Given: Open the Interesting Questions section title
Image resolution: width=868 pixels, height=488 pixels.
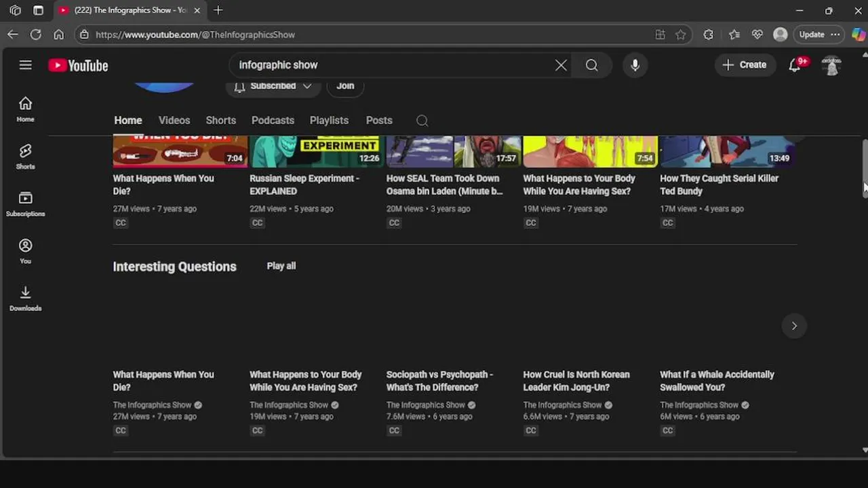Looking at the screenshot, I should point(174,266).
